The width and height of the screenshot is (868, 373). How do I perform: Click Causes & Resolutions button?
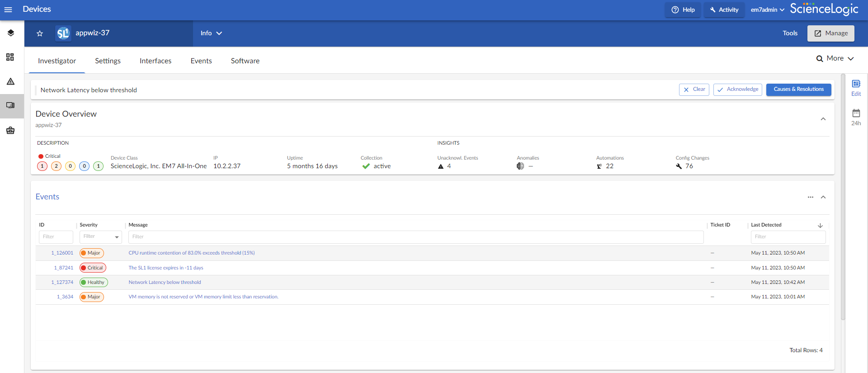[798, 90]
